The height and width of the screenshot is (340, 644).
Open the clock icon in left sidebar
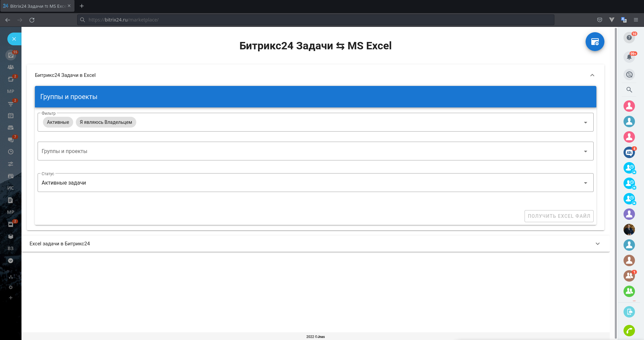click(x=11, y=152)
